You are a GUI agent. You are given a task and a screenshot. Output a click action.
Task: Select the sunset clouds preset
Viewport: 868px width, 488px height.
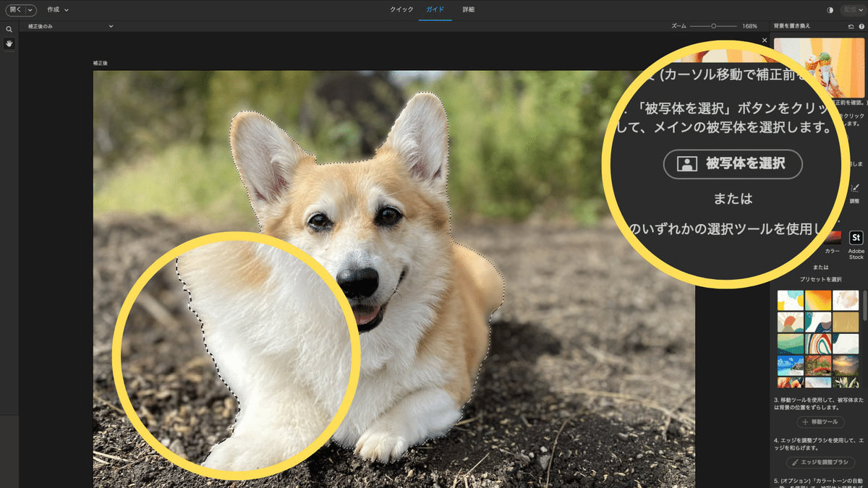846,365
